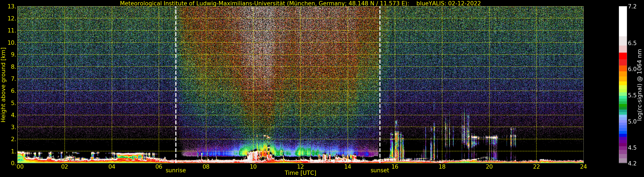Click the '11.' height axis tick label
This screenshot has height=177, width=644.
tap(12, 31)
